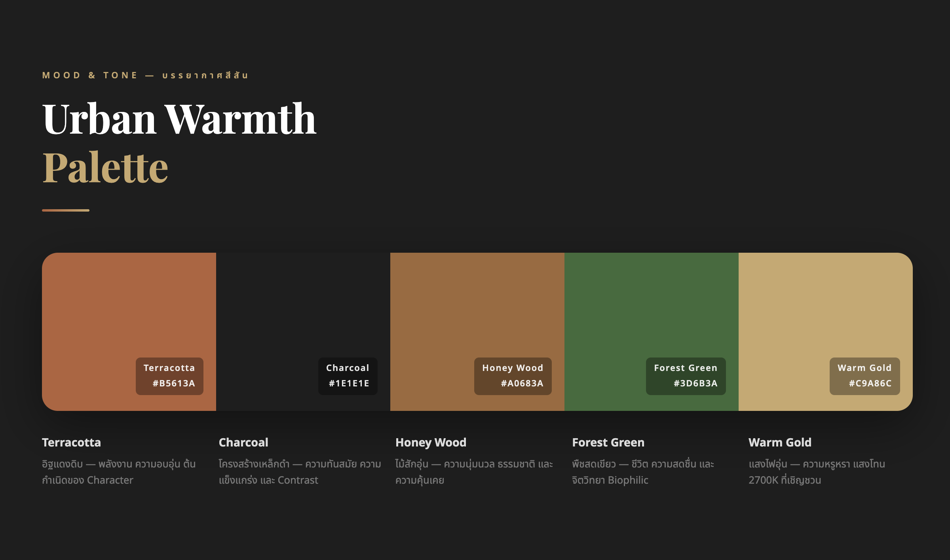Click the Charcoal caption heading below swatches
The width and height of the screenshot is (950, 560).
pyautogui.click(x=243, y=442)
